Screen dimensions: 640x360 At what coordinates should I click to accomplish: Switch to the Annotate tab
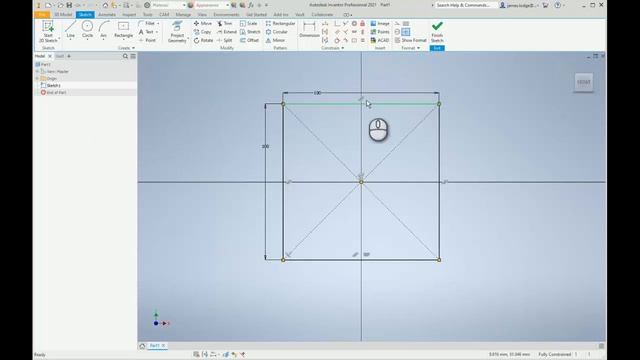pos(107,15)
